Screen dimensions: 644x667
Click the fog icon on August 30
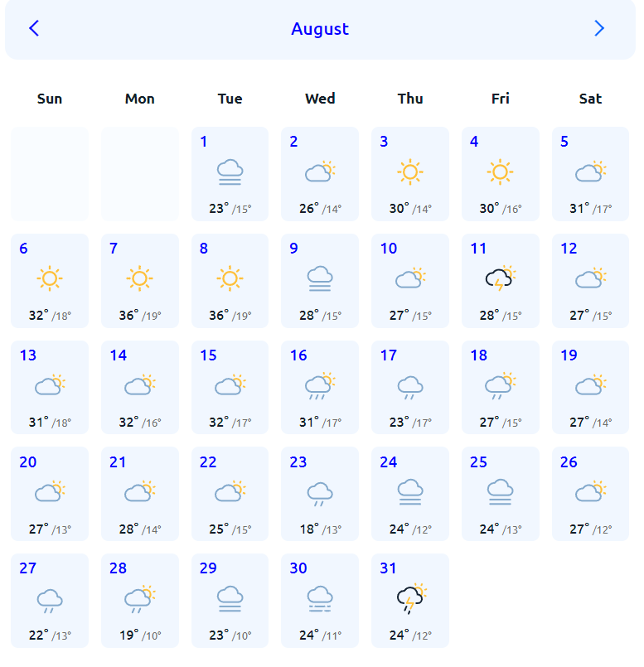(320, 598)
